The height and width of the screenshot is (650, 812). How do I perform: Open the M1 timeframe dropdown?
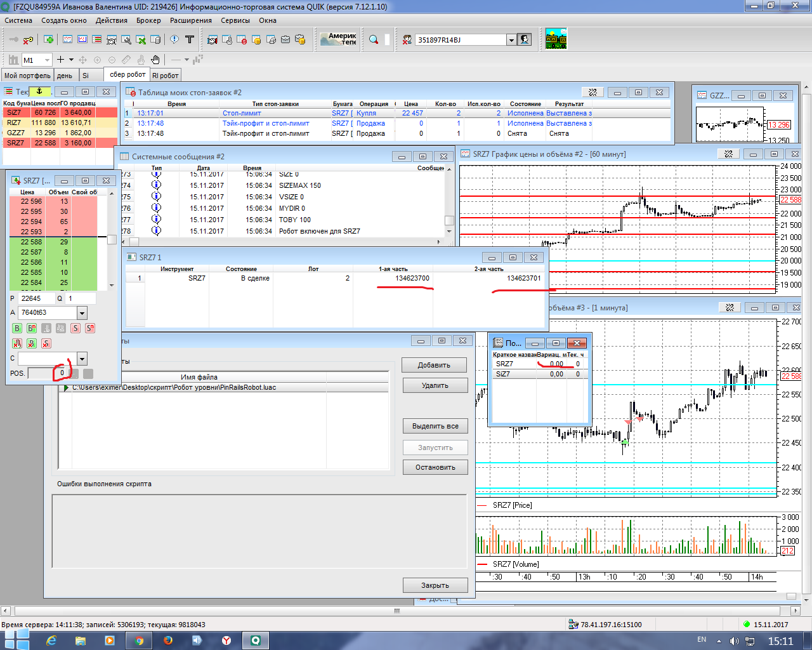47,60
